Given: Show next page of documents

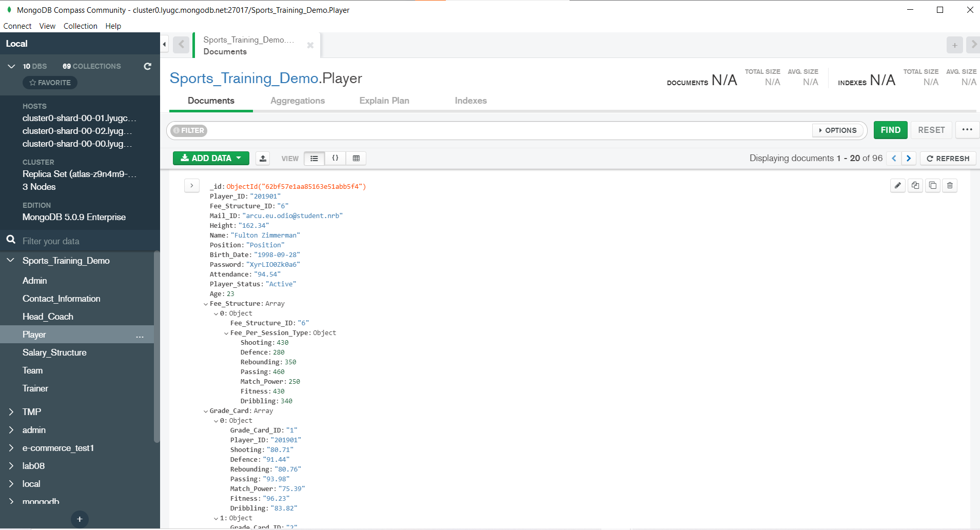Looking at the screenshot, I should pos(909,159).
